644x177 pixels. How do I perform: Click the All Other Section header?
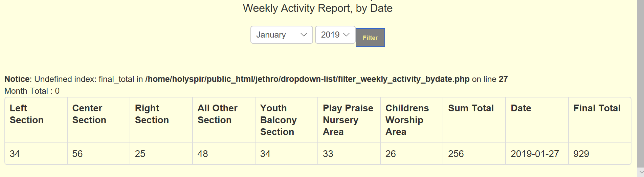point(224,120)
